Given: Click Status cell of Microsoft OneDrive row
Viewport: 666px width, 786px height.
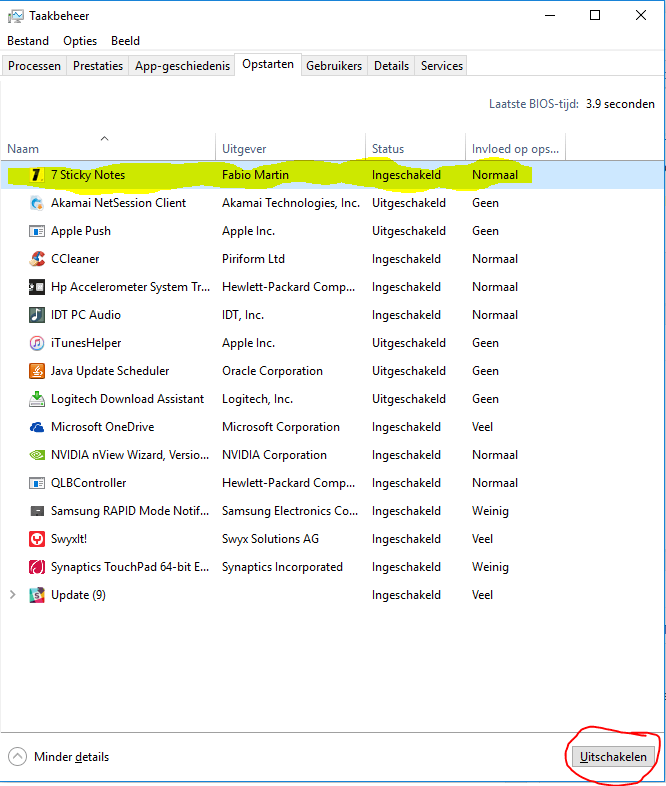Looking at the screenshot, I should coord(406,427).
